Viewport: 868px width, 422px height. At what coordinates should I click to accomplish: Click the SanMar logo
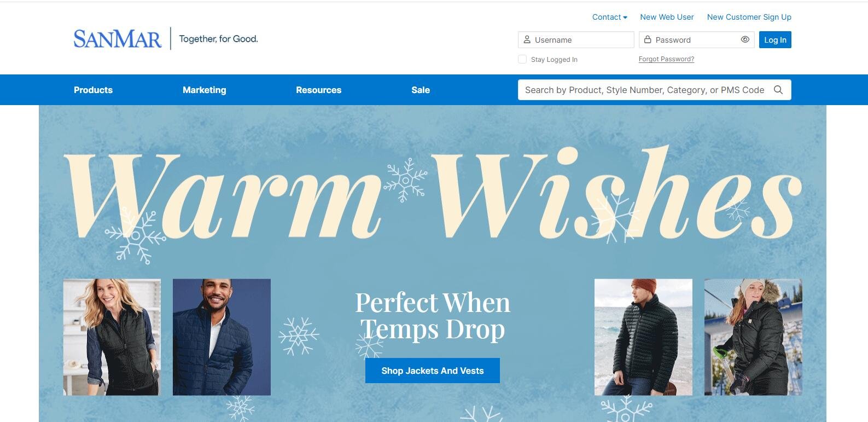pyautogui.click(x=118, y=39)
